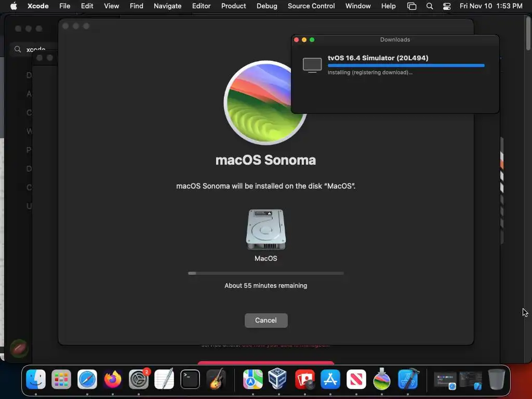
Task: Open the File menu
Action: 65,6
